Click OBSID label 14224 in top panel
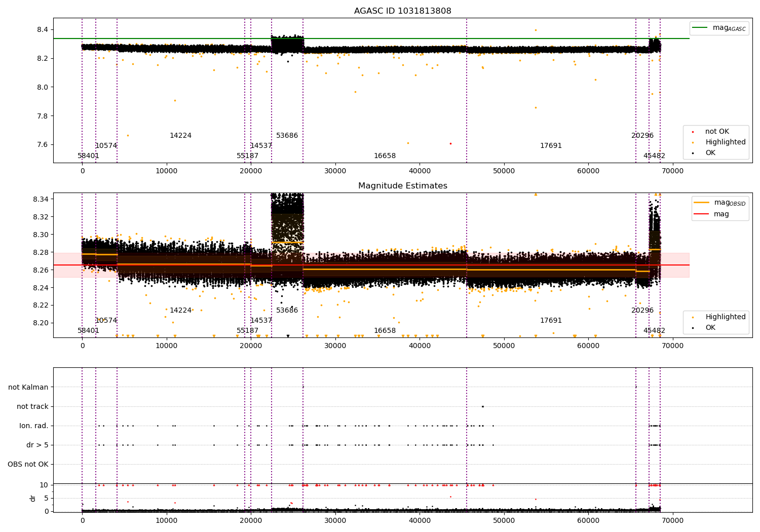 181,136
